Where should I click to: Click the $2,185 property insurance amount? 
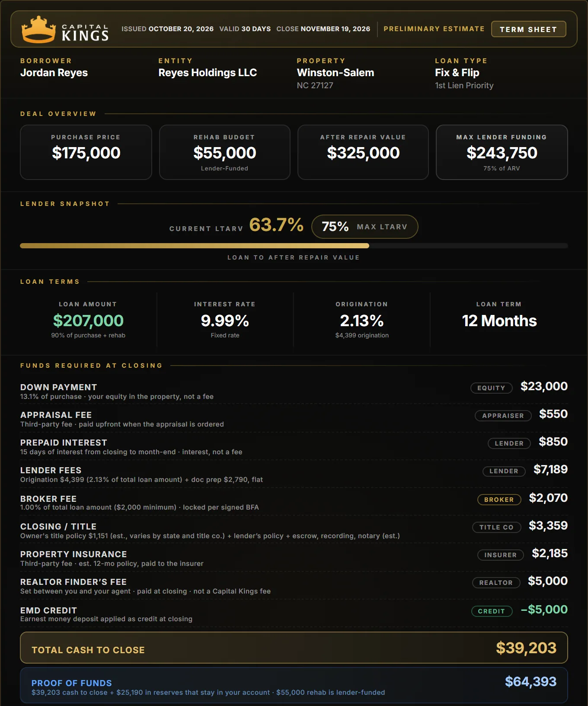click(x=550, y=553)
